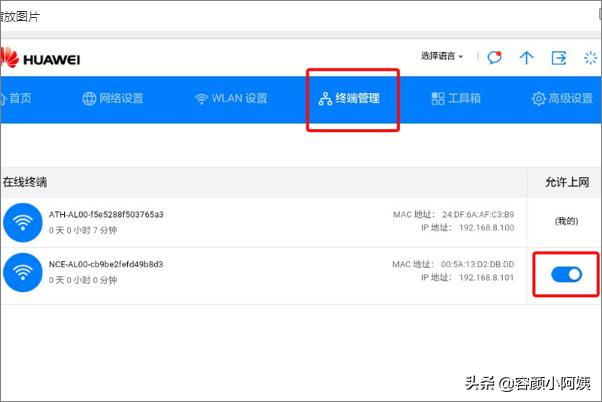Click Wi-Fi icon of ATH-AL00 device
The width and height of the screenshot is (602, 402).
point(22,222)
